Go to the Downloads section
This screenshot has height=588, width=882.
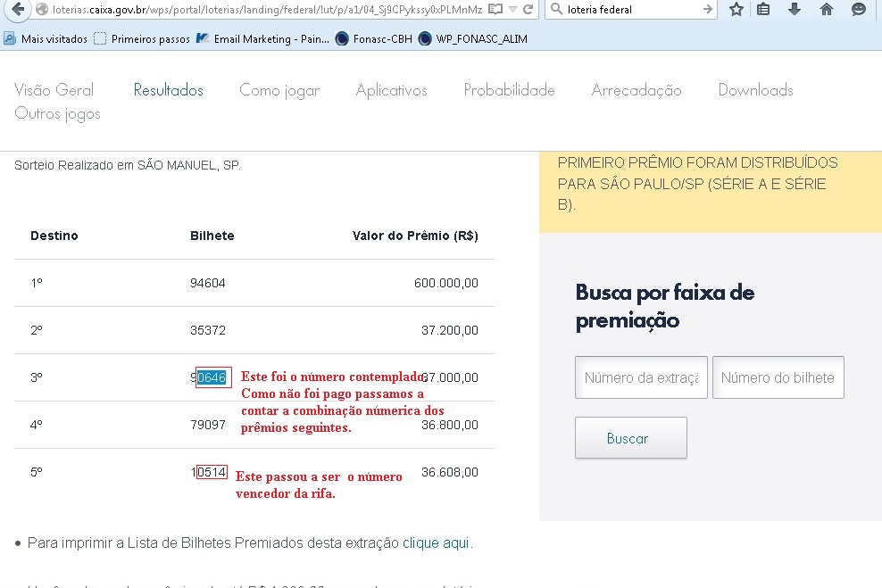(755, 90)
